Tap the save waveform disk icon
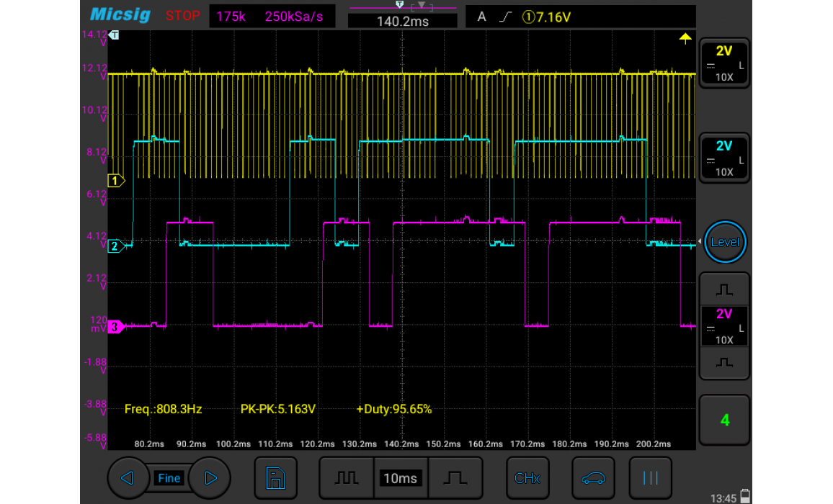 (x=275, y=478)
